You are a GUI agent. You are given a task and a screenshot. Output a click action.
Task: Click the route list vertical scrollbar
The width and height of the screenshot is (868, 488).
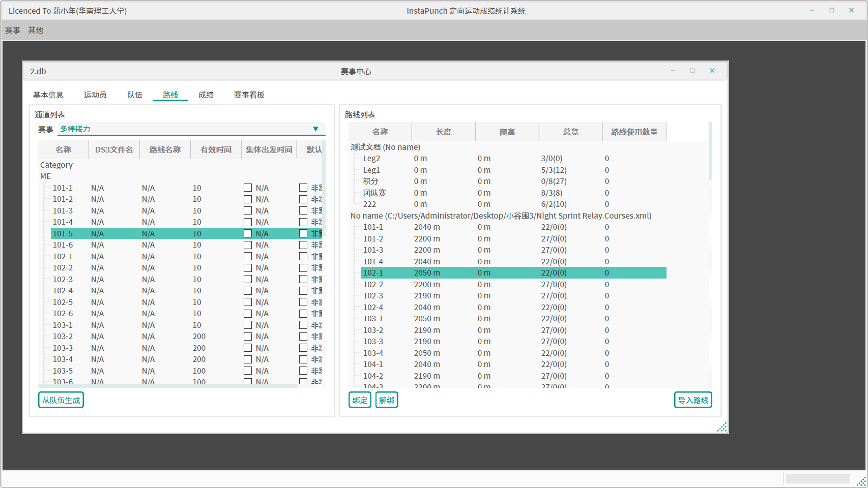tap(710, 152)
